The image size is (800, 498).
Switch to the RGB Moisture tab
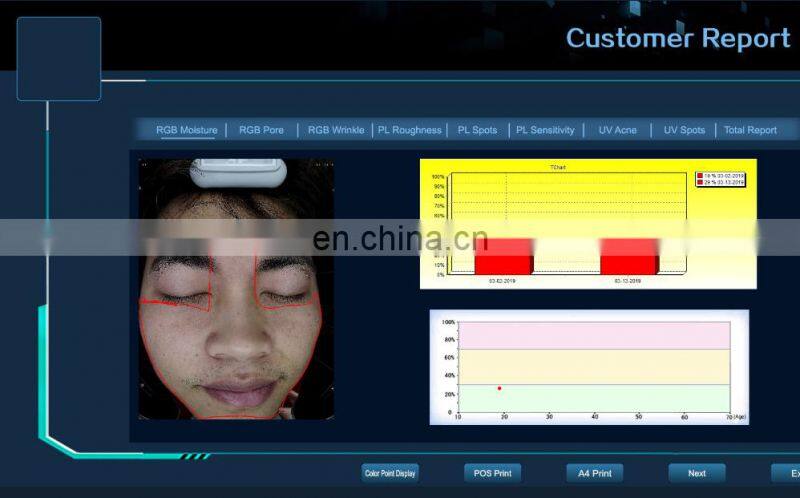pyautogui.click(x=187, y=130)
